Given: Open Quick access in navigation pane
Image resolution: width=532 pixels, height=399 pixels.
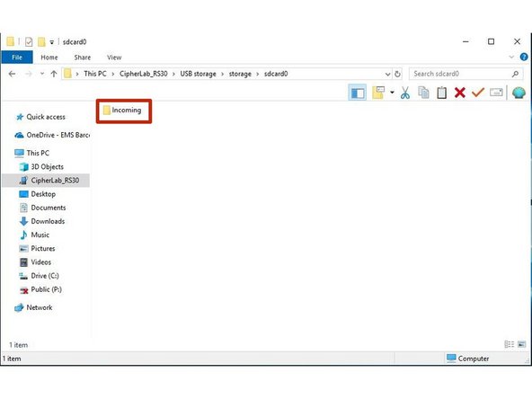Looking at the screenshot, I should (x=40, y=117).
